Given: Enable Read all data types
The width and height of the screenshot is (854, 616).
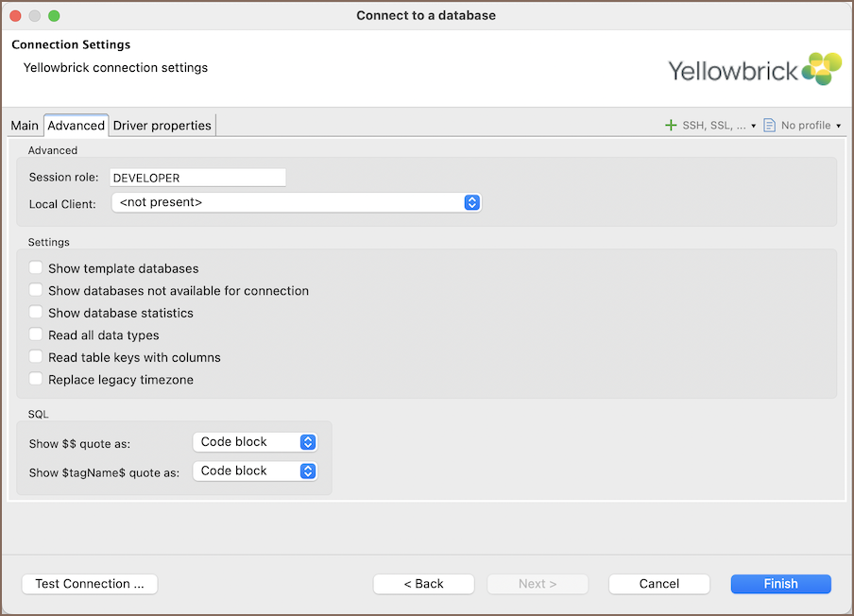Looking at the screenshot, I should tap(36, 335).
